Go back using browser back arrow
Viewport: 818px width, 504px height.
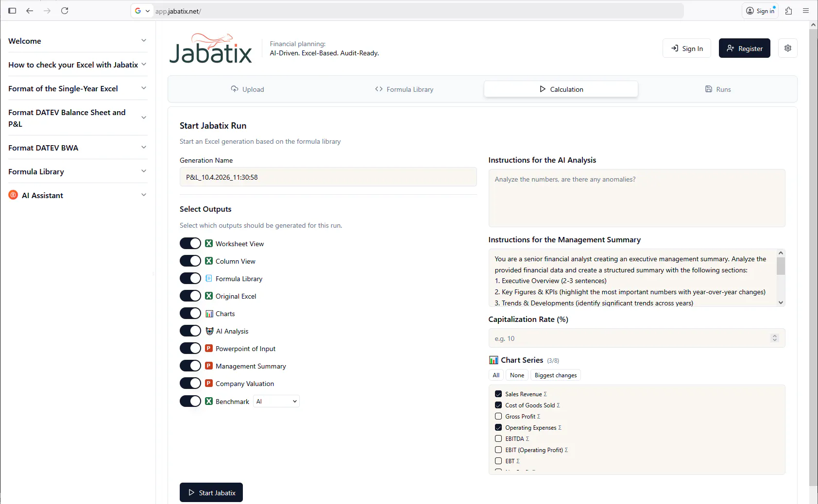click(30, 11)
